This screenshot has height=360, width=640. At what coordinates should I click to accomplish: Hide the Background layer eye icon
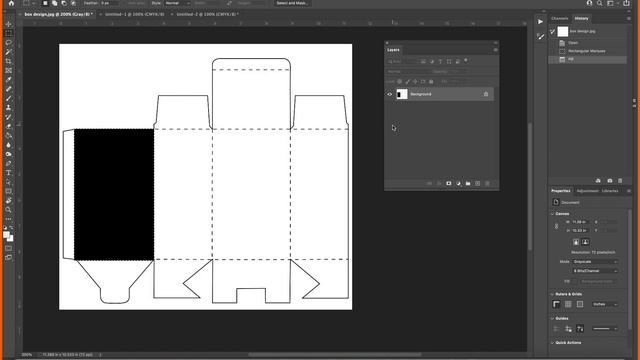[x=389, y=94]
